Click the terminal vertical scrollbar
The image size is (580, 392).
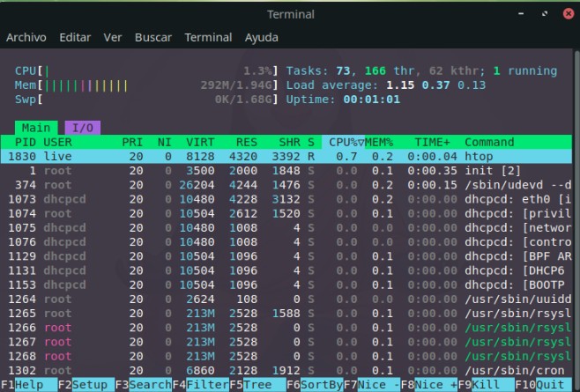576,220
